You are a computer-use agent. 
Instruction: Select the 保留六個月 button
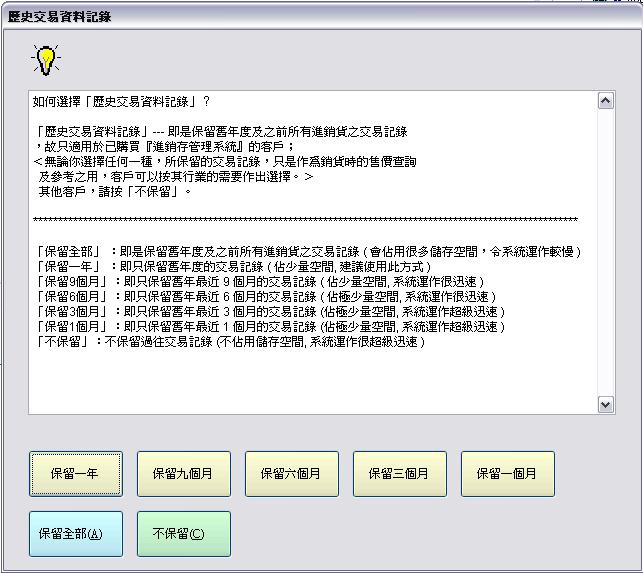pyautogui.click(x=292, y=474)
